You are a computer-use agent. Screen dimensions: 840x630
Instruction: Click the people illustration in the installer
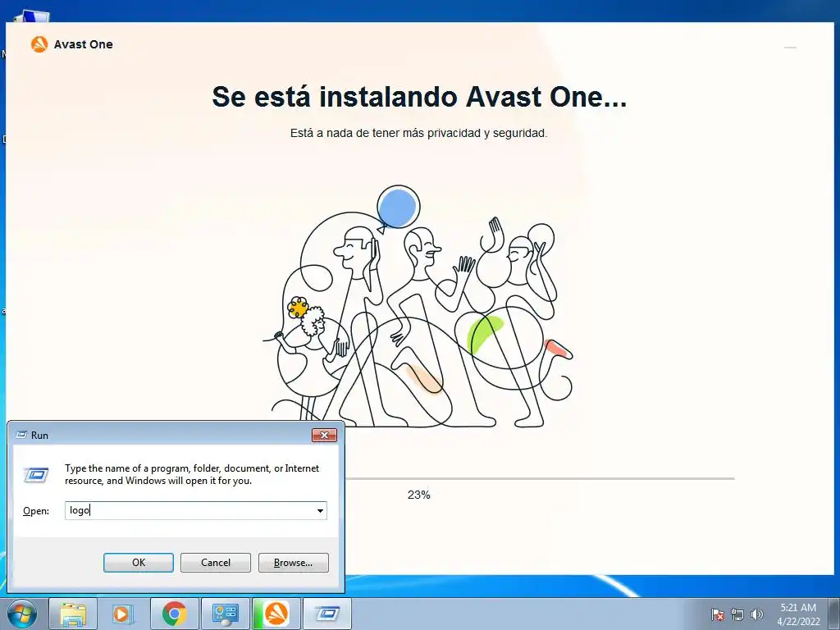[x=418, y=307]
